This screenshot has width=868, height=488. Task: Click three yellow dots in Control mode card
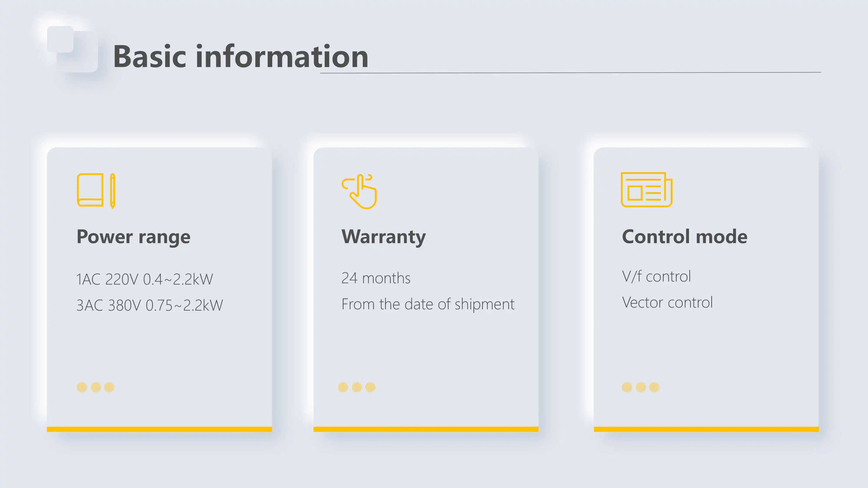pos(640,387)
